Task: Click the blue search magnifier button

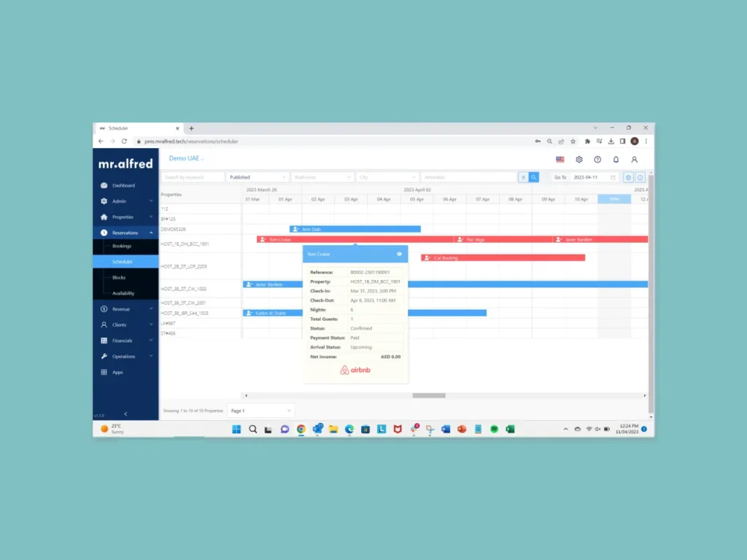Action: pos(534,177)
